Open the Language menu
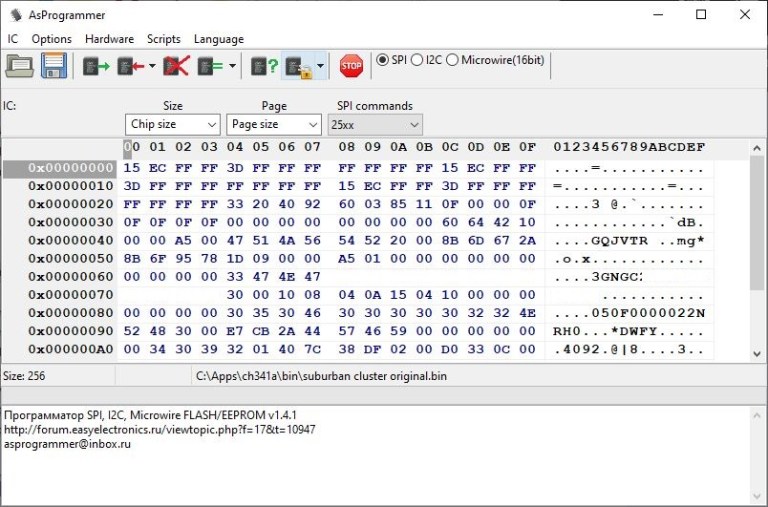The height and width of the screenshot is (507, 768). [x=218, y=39]
